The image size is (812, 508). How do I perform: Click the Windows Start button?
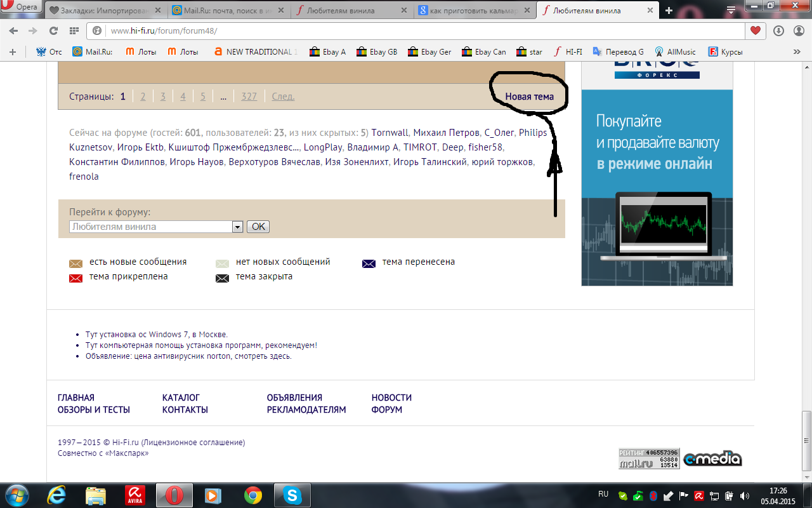coord(17,495)
